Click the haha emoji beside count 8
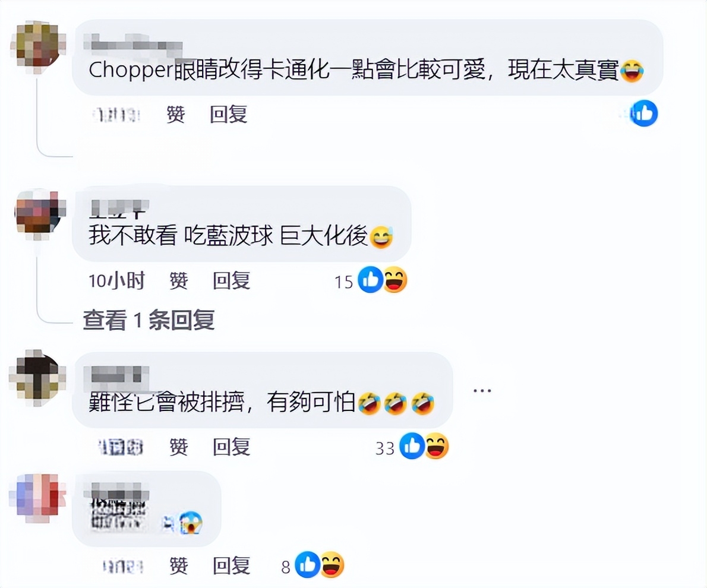This screenshot has height=588, width=707. point(332,565)
